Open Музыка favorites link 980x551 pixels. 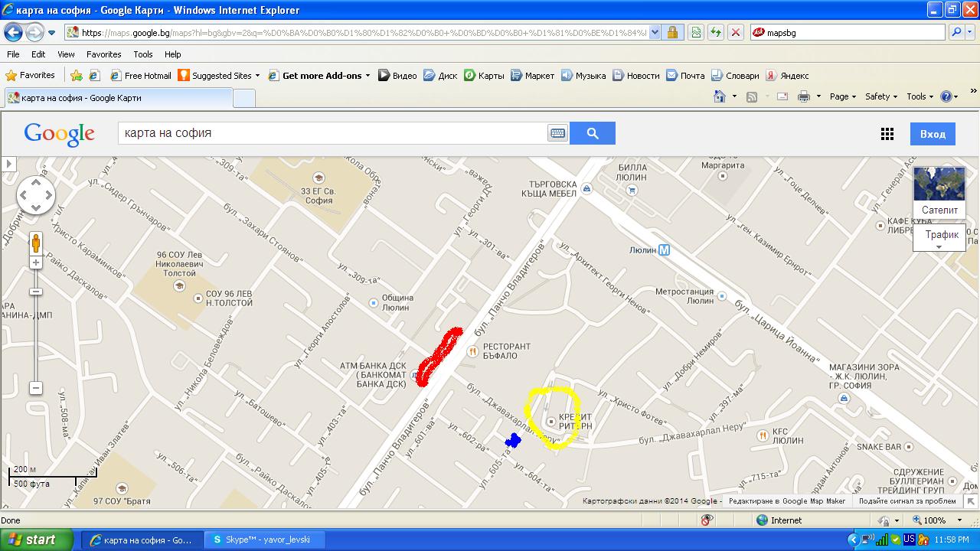pyautogui.click(x=583, y=75)
